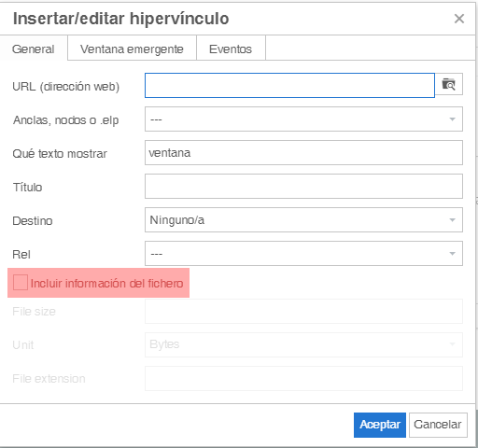478x448 pixels.
Task: Click the Destino dropdown arrow
Action: [x=452, y=220]
